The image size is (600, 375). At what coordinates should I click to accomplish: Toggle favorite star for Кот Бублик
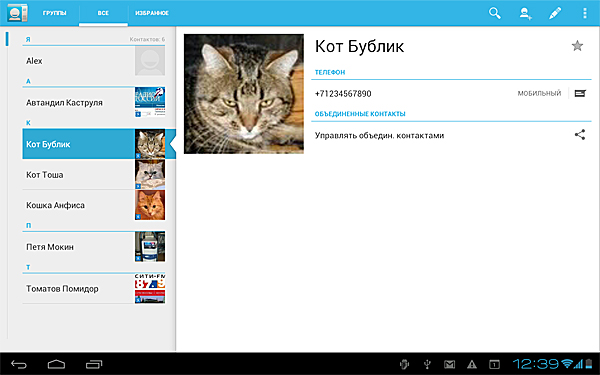click(x=577, y=46)
